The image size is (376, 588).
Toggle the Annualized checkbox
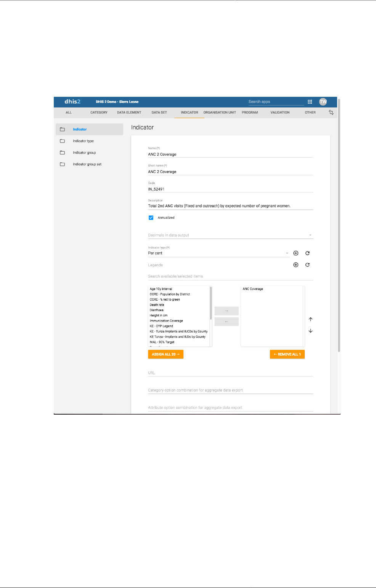tap(151, 218)
